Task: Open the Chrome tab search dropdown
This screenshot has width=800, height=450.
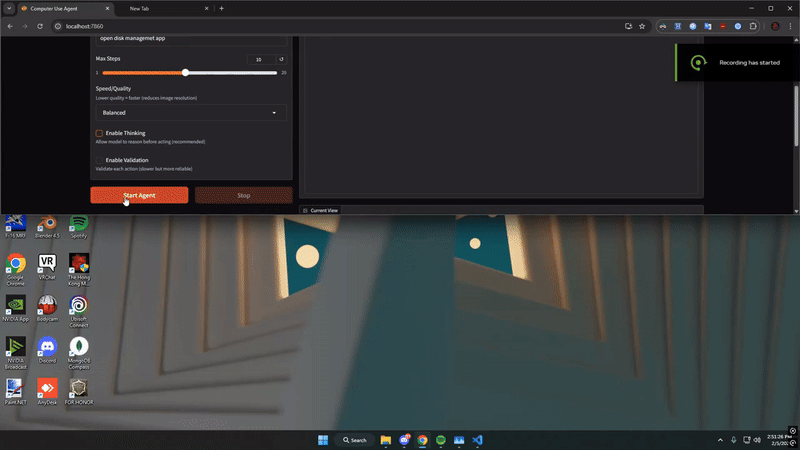Action: click(9, 8)
